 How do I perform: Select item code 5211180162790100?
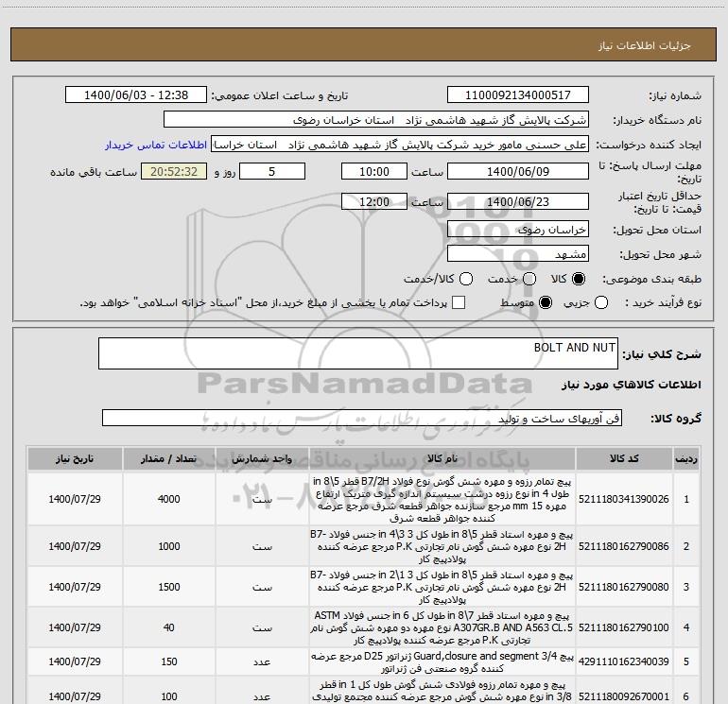(x=624, y=627)
